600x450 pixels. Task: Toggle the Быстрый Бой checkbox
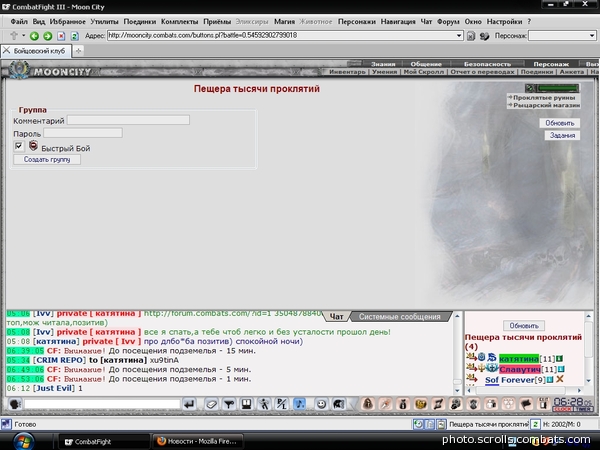tap(18, 146)
